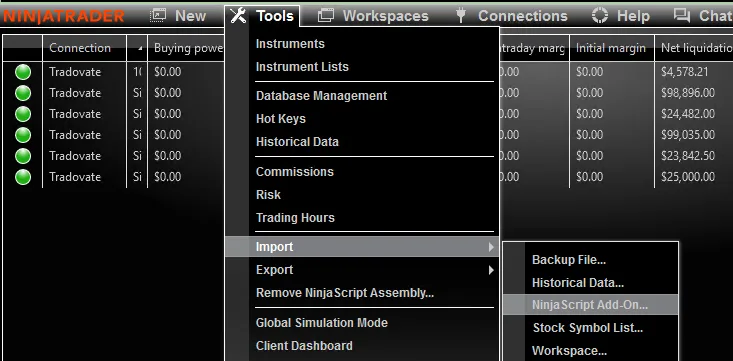
Task: Choose Historical Data... in Import submenu
Action: [578, 282]
